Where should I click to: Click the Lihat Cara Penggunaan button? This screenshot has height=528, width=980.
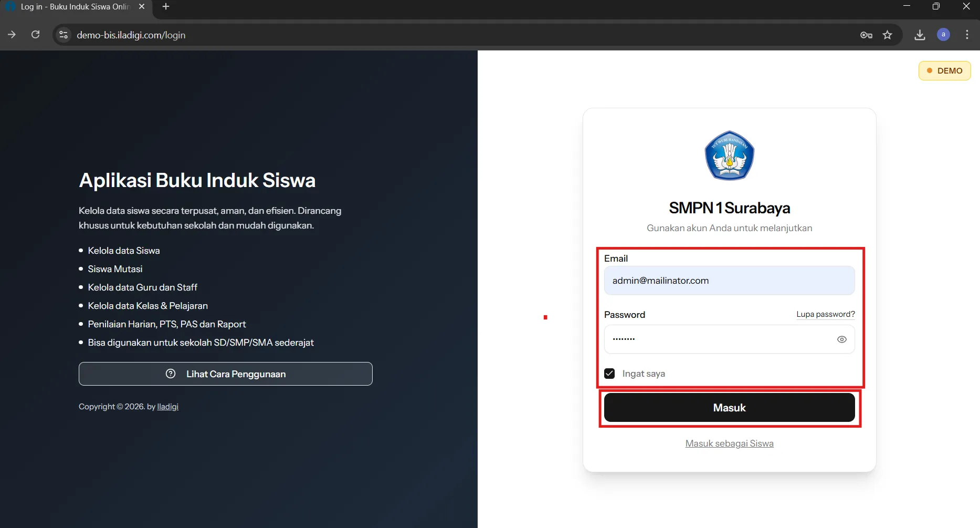pyautogui.click(x=226, y=374)
